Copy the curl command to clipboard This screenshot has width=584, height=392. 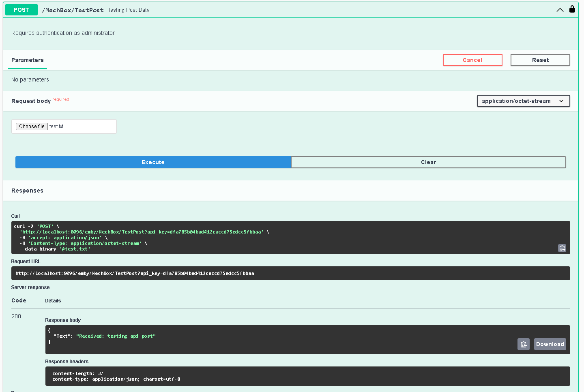[562, 248]
